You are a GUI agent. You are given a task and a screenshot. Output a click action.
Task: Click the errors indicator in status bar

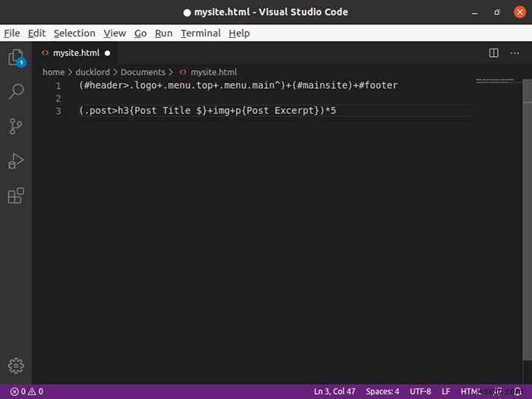pos(18,391)
